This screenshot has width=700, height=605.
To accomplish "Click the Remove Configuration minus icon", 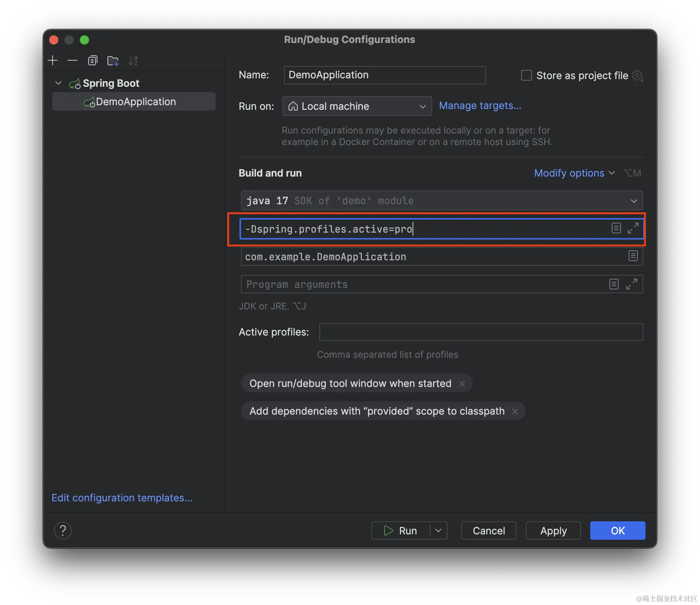I will point(73,60).
